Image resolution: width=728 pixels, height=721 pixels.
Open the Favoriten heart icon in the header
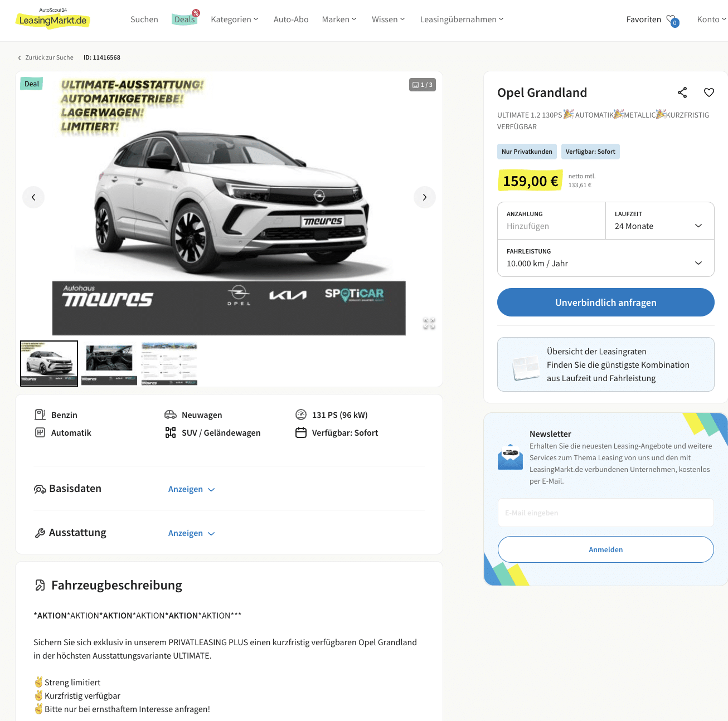(672, 20)
